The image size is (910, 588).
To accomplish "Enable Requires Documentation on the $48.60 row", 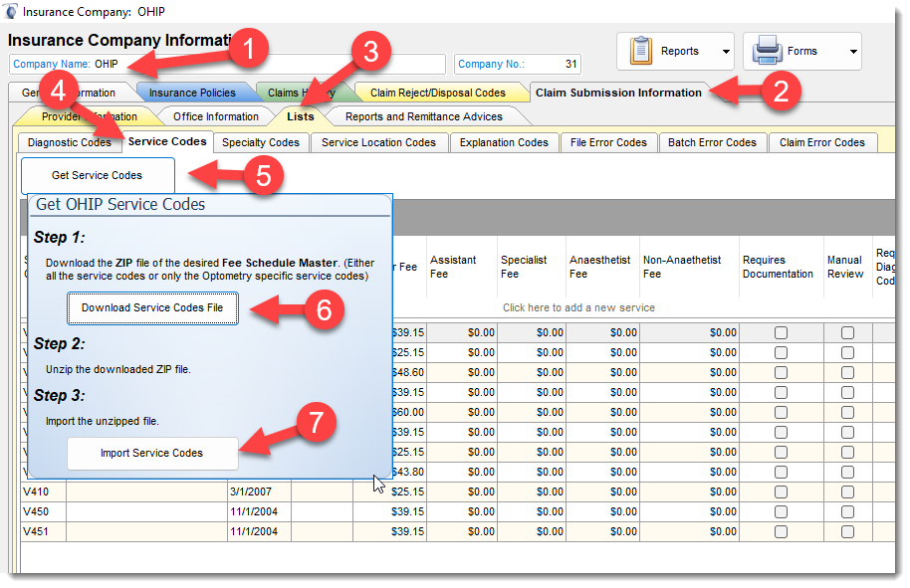I will pyautogui.click(x=782, y=372).
